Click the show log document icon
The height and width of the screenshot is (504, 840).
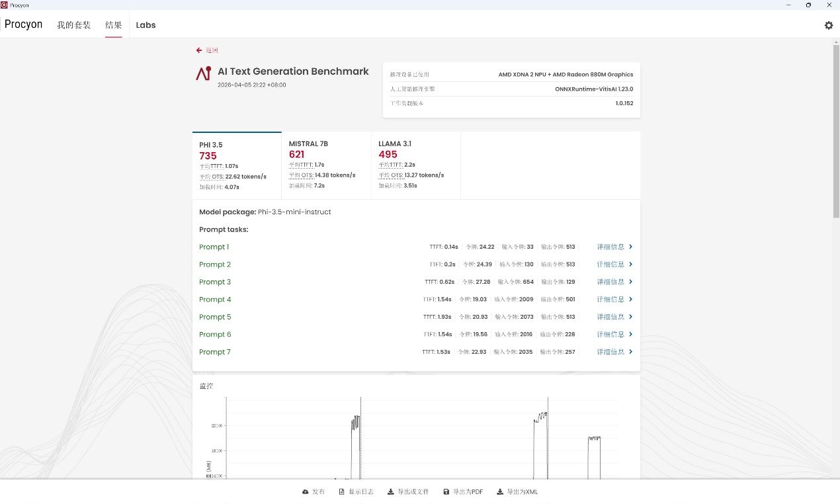342,492
